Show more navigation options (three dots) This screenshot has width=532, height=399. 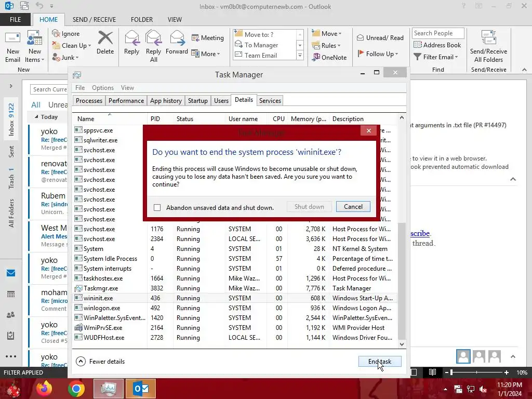11,356
